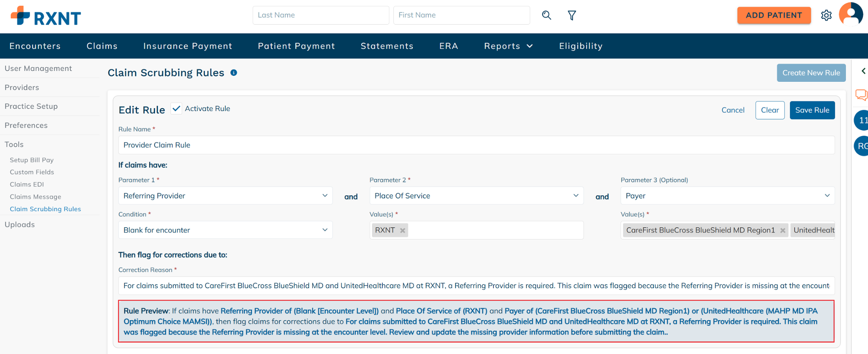Click the First Name search field
This screenshot has width=868, height=354.
(462, 15)
